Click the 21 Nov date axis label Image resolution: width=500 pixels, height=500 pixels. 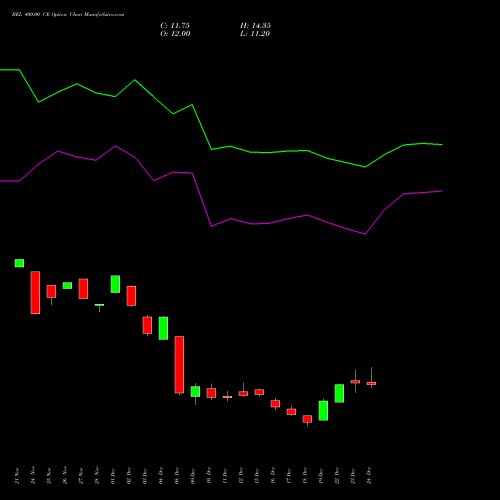[17, 476]
